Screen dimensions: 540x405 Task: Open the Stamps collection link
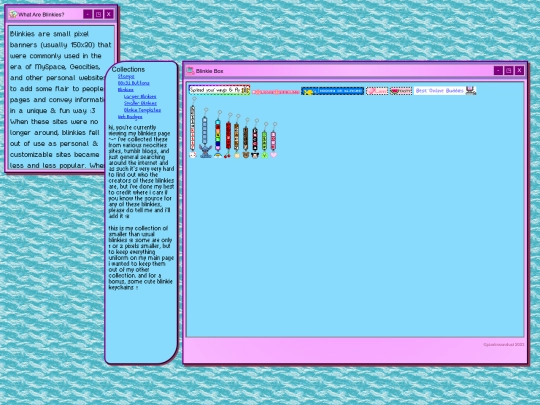[126, 76]
